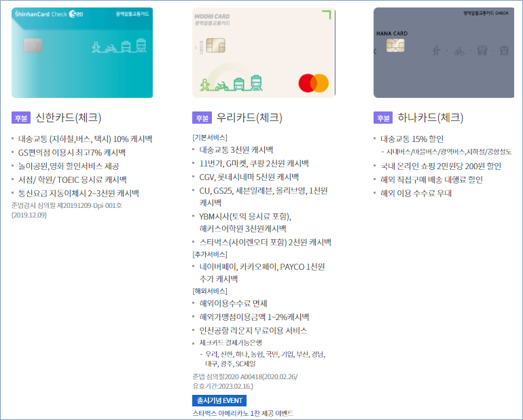Viewport: 523px width, 420px height.
Task: Click the 서점/ 학원/ TOEIC 응시료 캐시백 line
Action: (x=73, y=180)
